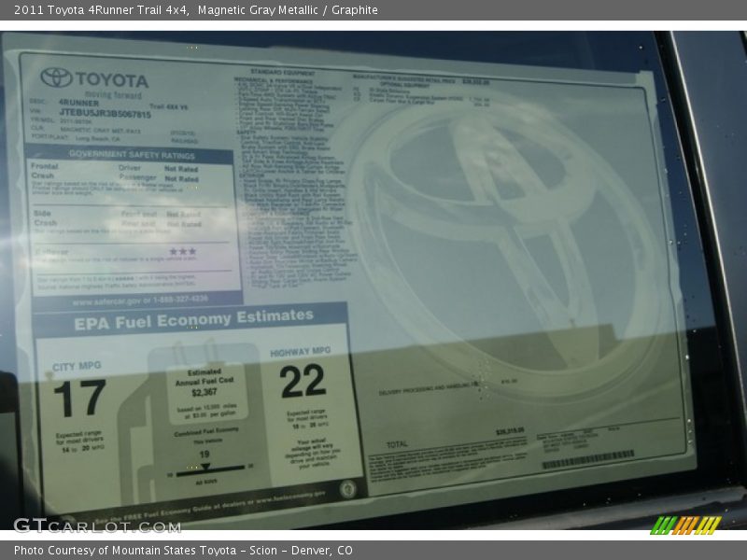Viewport: 747px width, 560px height.
Task: Click the 'CITY MPG' label
Action: [77, 366]
